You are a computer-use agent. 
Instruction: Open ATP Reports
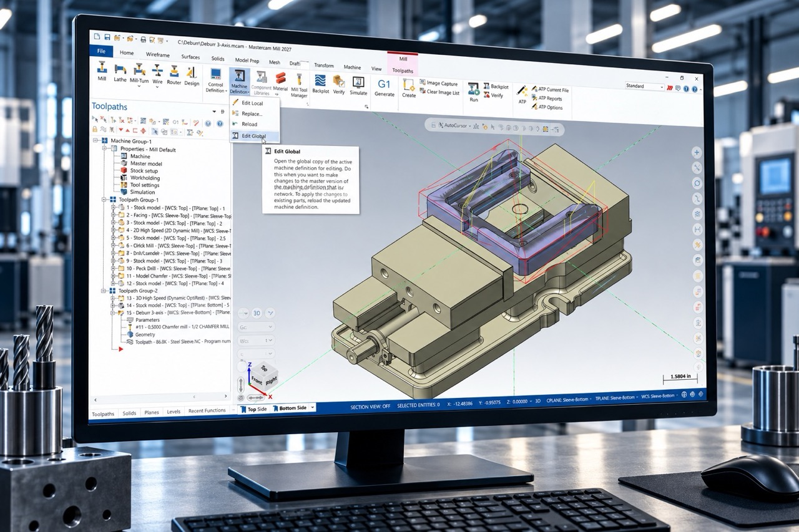(x=546, y=99)
